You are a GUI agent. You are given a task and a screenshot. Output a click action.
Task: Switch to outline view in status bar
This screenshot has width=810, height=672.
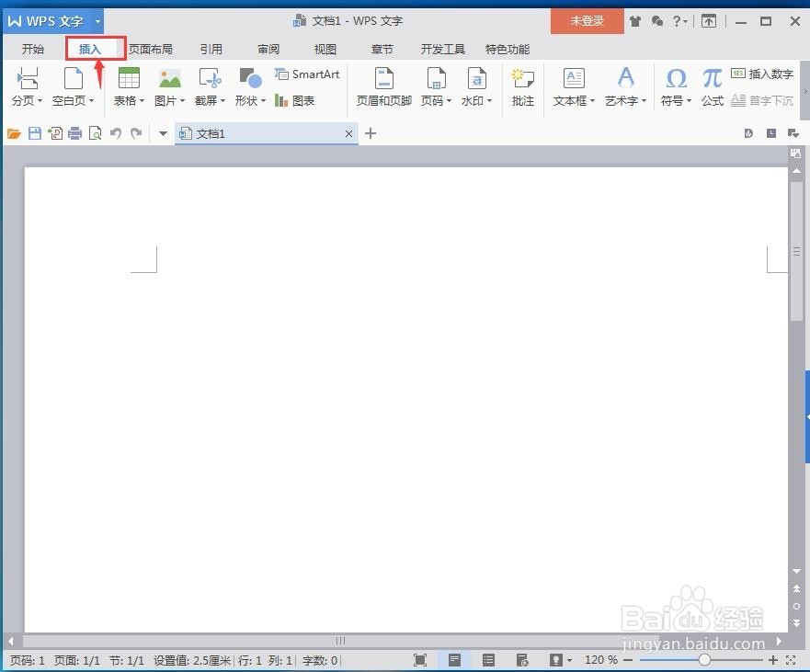click(488, 660)
